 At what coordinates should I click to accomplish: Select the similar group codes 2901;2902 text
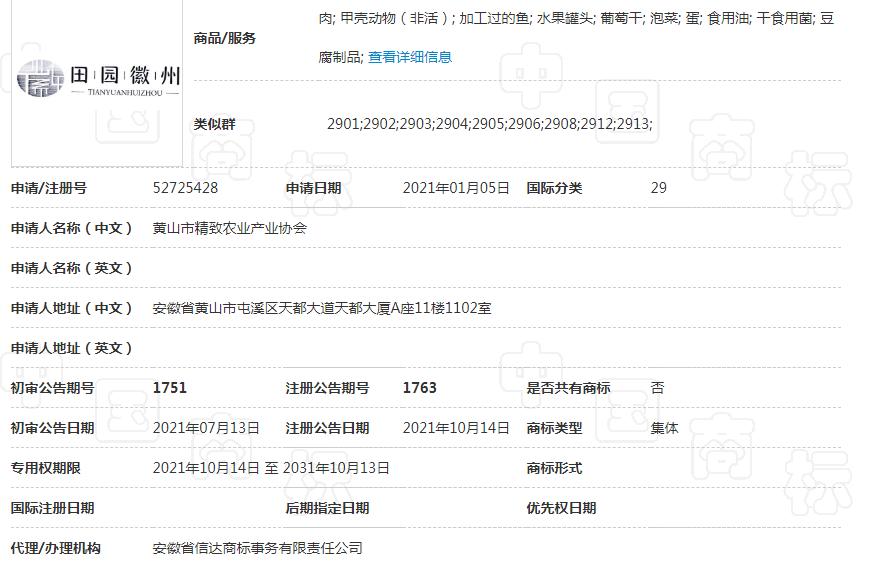[489, 124]
